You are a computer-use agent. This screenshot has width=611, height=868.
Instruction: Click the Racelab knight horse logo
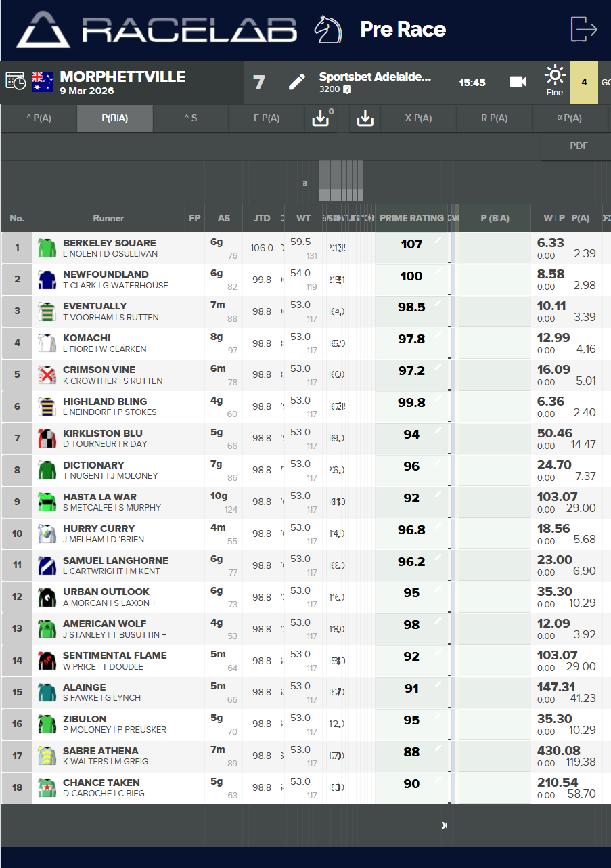[327, 30]
